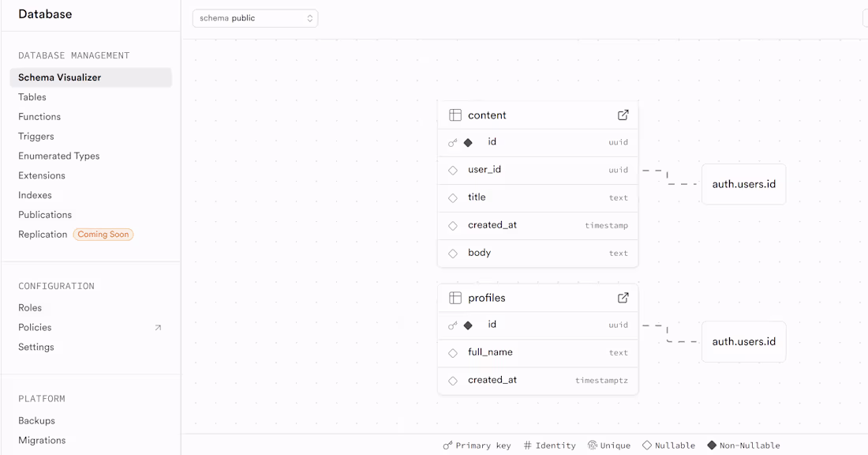This screenshot has width=868, height=455.
Task: Click nullable diamond next to user_id
Action: point(453,170)
